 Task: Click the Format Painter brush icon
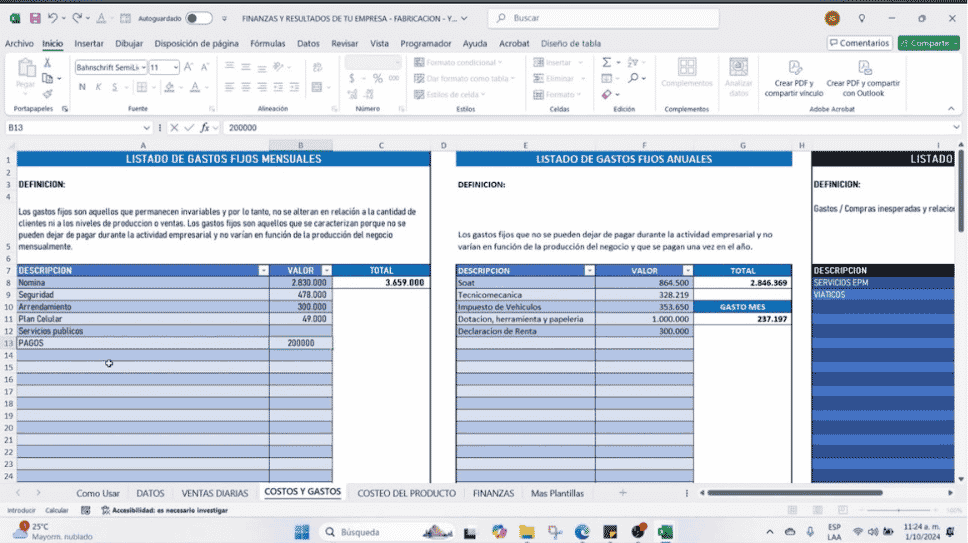point(48,94)
